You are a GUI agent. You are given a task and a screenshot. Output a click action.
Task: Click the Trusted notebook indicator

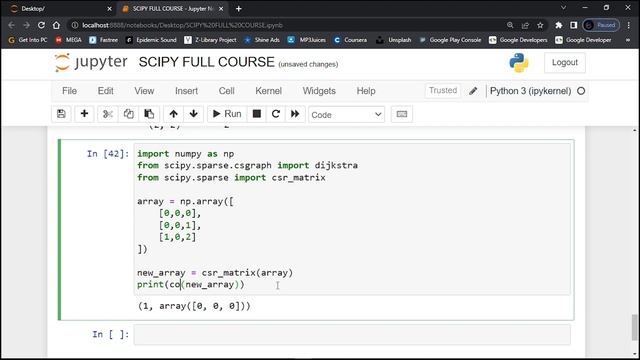pos(443,90)
